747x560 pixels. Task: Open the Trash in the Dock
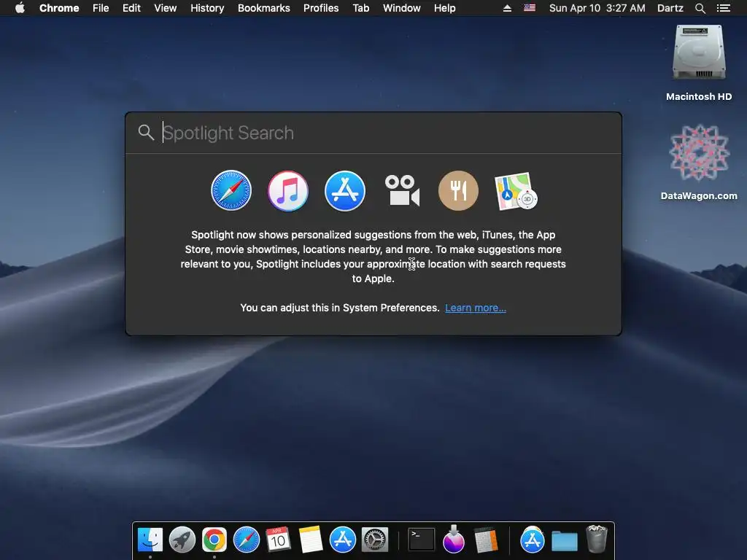(x=597, y=539)
